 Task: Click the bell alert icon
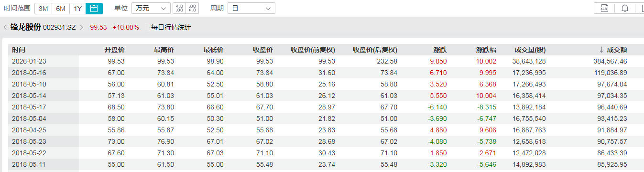tap(624, 8)
